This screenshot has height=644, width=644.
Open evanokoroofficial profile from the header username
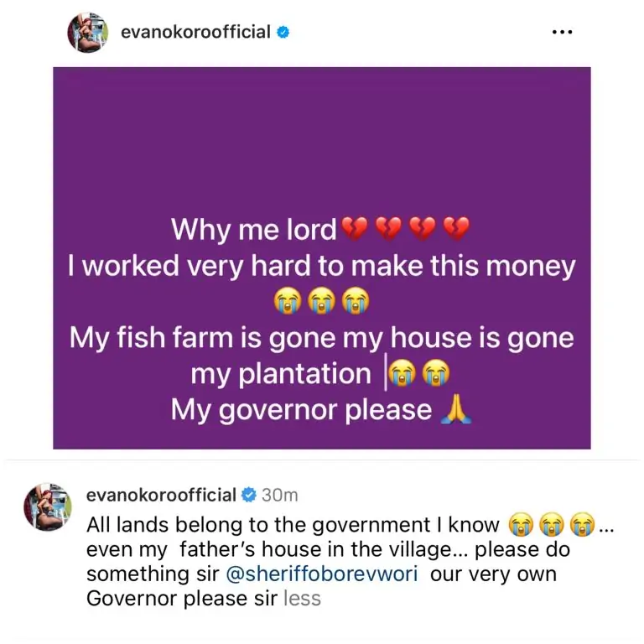pos(195,33)
